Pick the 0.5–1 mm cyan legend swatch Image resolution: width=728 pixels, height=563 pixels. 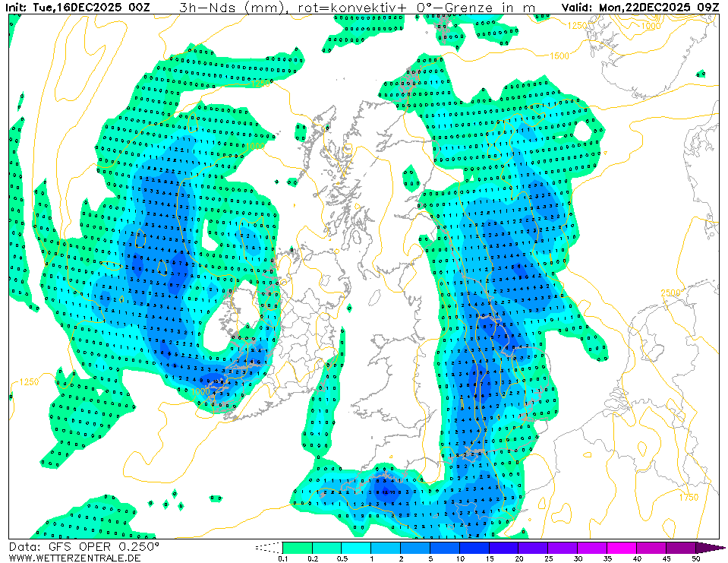tap(356, 547)
